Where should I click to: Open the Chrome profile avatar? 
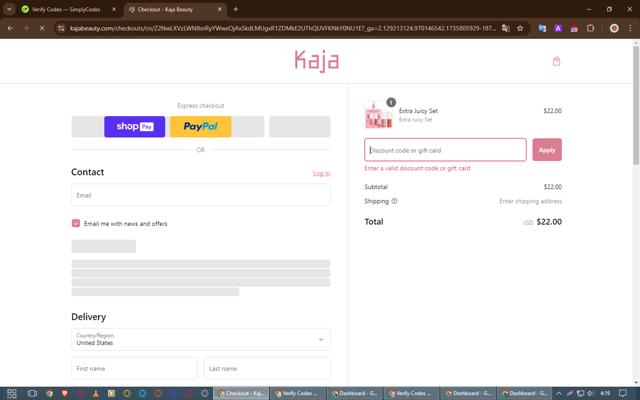point(614,28)
